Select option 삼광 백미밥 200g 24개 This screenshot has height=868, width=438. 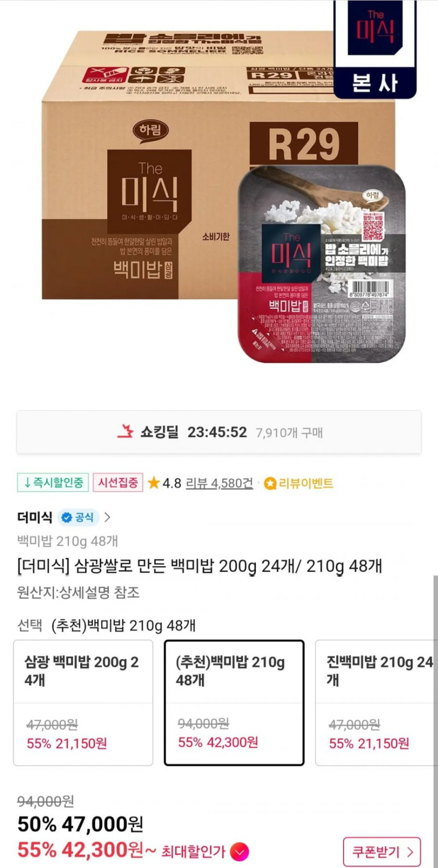83,703
